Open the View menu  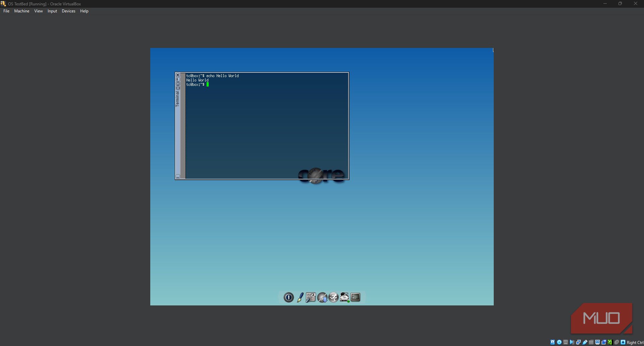click(x=39, y=11)
